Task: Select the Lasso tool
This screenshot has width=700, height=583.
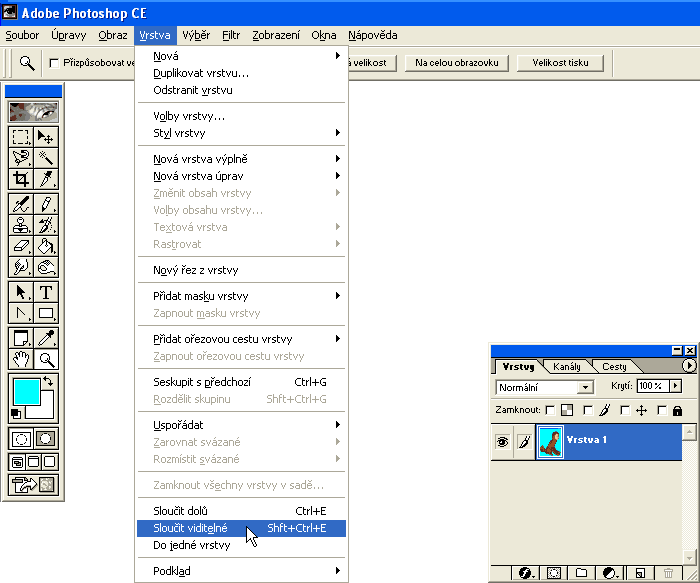Action: (21, 158)
